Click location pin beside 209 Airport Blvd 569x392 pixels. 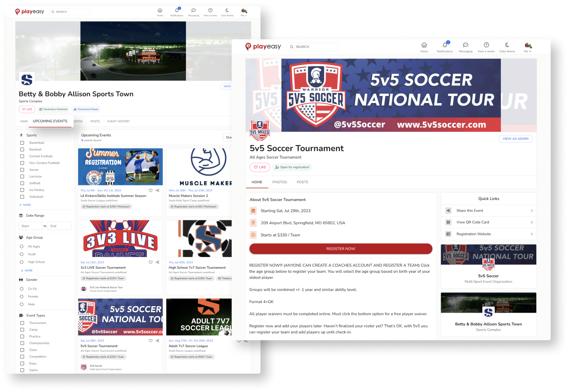point(253,222)
